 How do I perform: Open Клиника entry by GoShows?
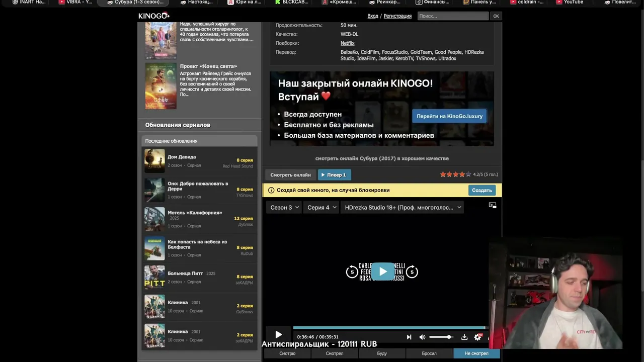point(200,306)
